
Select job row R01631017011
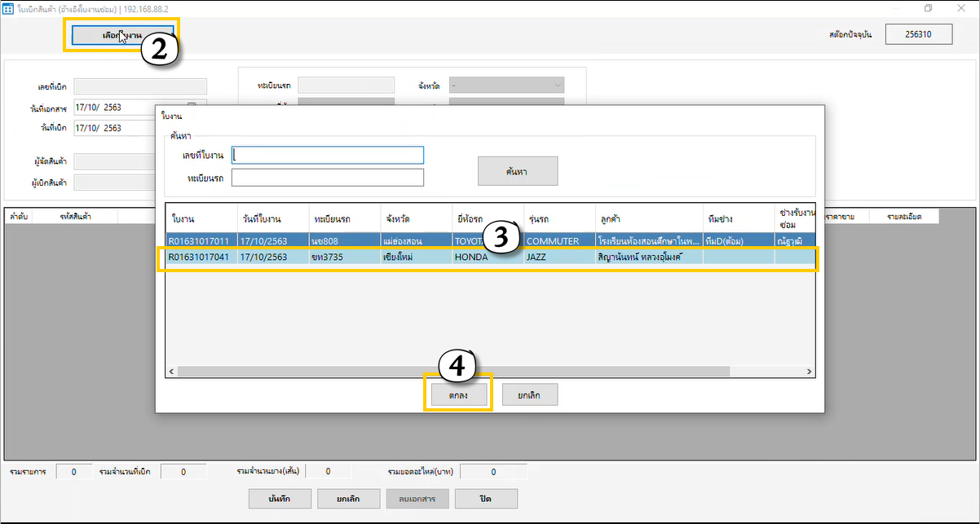489,241
